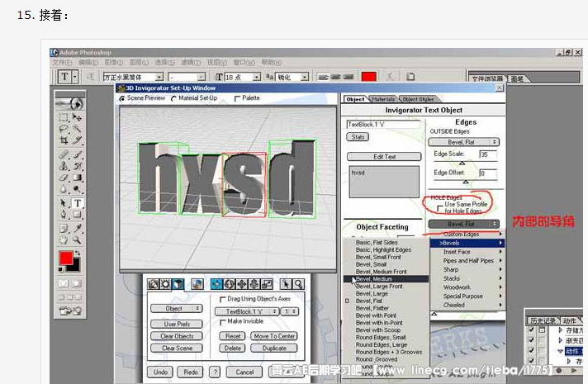Select the Eraser tool

tap(64, 177)
